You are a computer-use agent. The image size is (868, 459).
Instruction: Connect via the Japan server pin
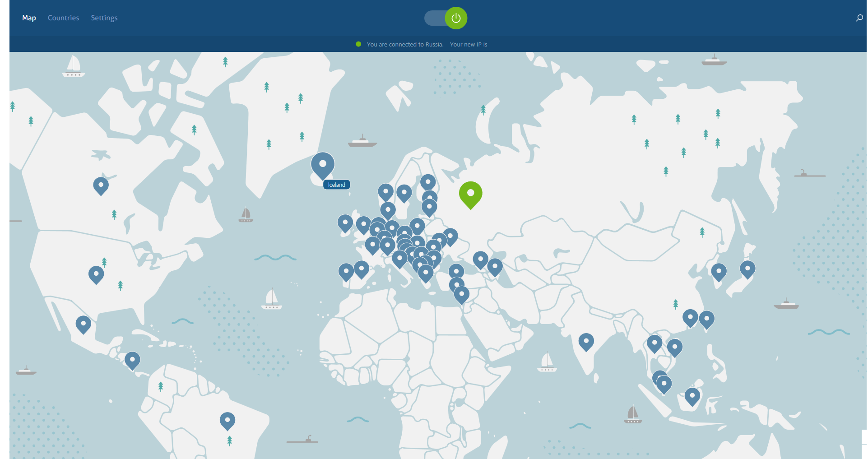pos(747,268)
